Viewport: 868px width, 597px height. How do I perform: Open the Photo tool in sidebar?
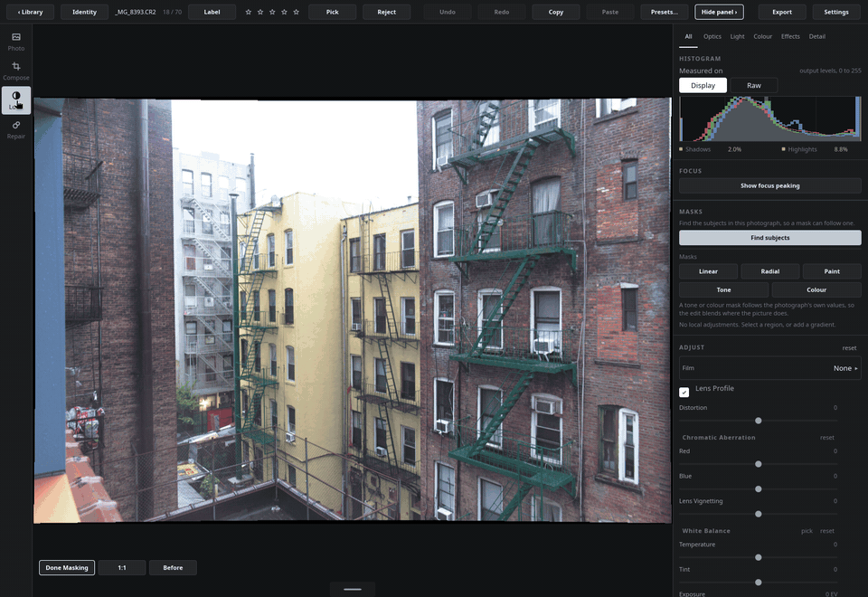coord(16,42)
